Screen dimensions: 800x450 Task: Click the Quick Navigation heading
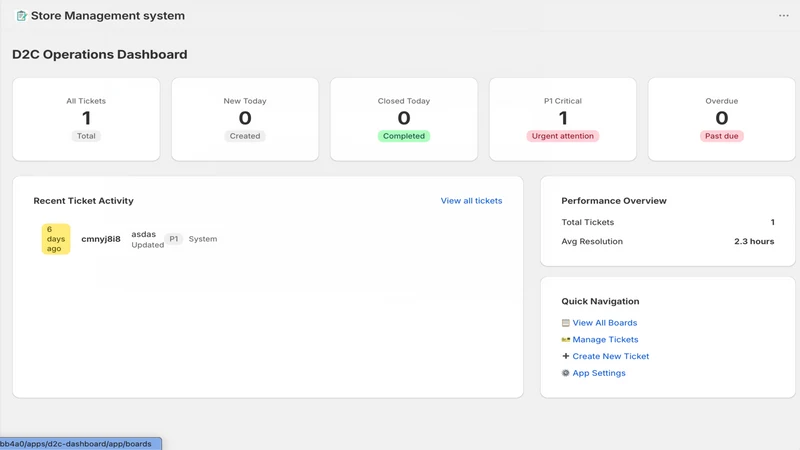[x=600, y=302]
